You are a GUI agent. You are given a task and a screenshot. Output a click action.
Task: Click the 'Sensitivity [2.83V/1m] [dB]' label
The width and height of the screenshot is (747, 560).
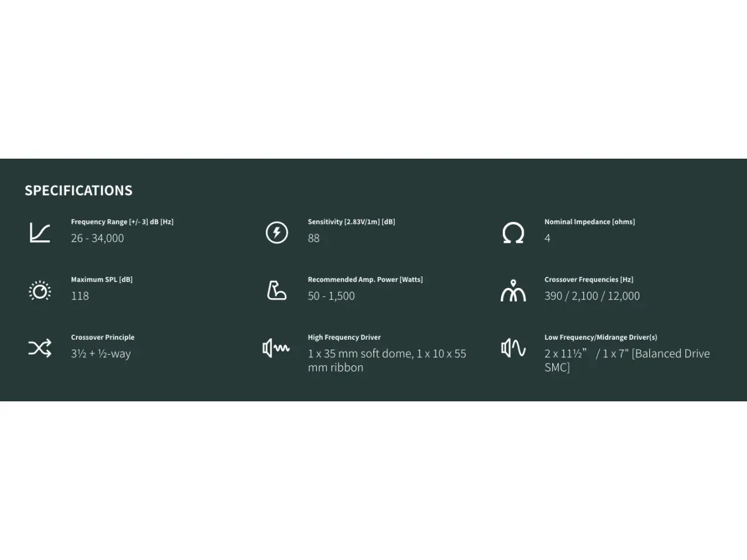pos(351,222)
